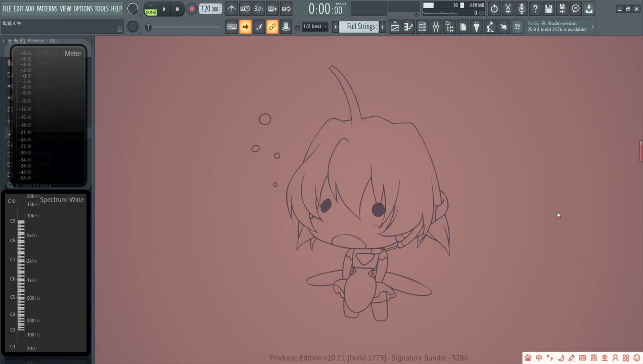Viewport: 643px width, 364px height.
Task: Open the Piano roll view icon
Action: point(408,27)
